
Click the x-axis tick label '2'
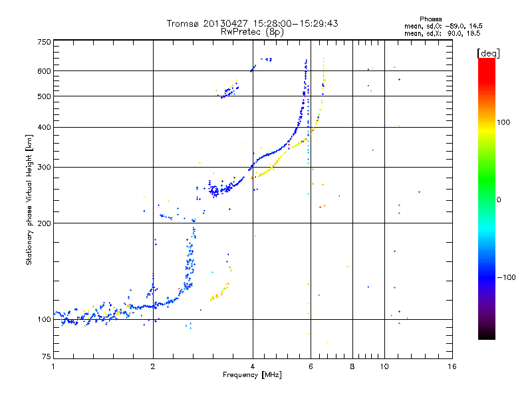tap(153, 366)
